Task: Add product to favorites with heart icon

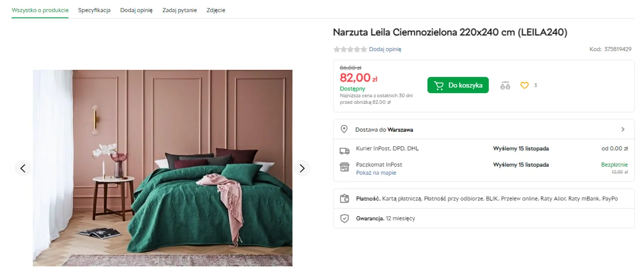Action: pyautogui.click(x=524, y=85)
